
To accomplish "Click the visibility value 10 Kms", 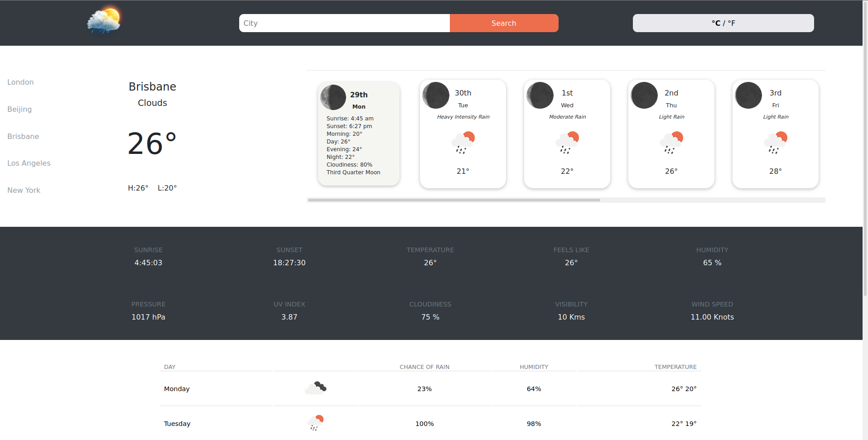I will pos(571,317).
